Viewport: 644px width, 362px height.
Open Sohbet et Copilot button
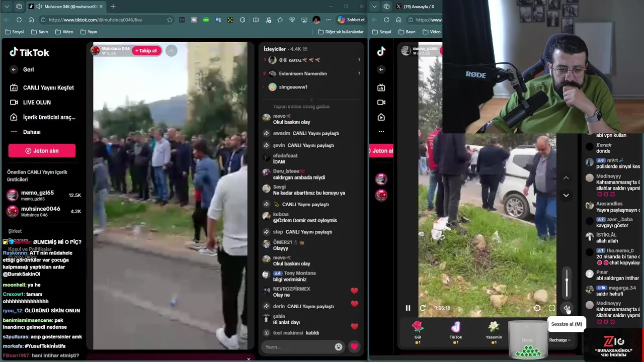pyautogui.click(x=351, y=20)
